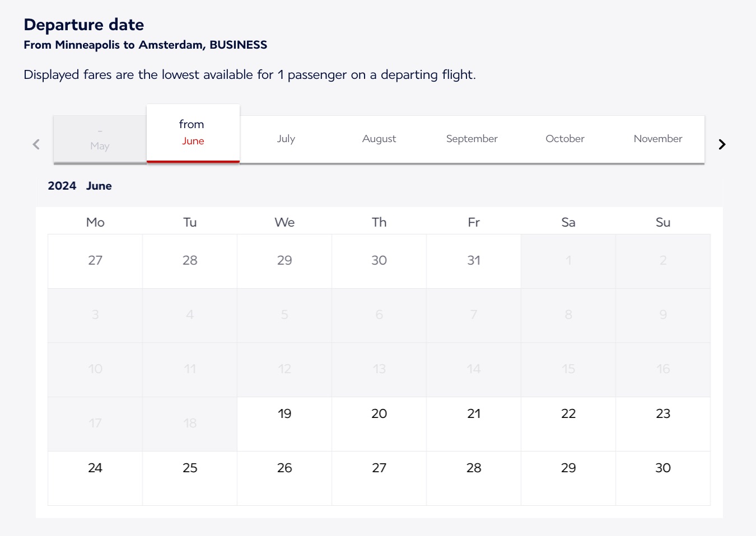Select June 30, the last day shown

pos(663,468)
